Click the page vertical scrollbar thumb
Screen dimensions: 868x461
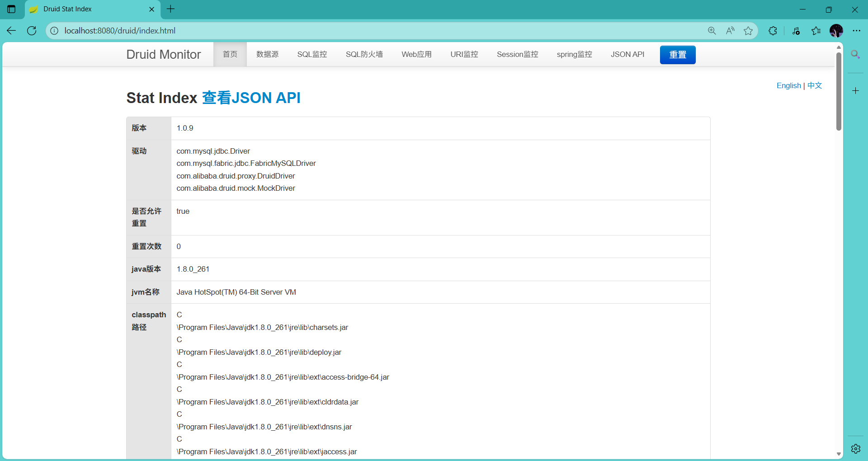click(x=839, y=90)
